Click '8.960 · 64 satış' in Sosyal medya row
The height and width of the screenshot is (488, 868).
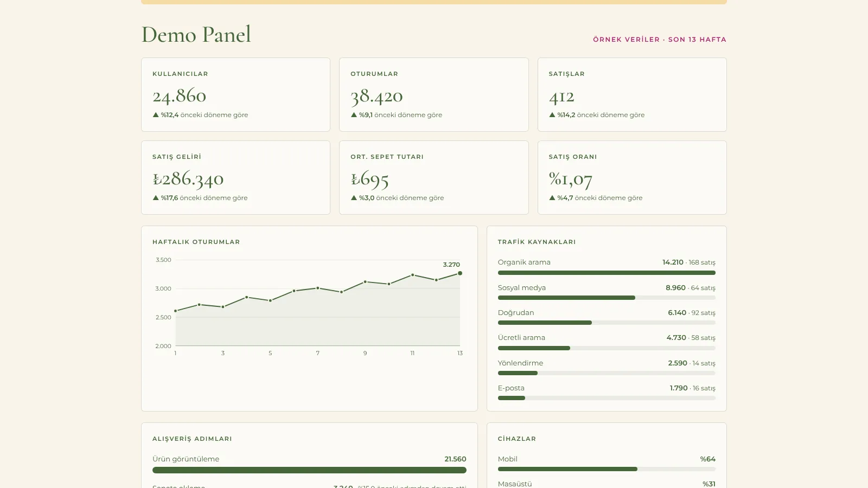691,288
